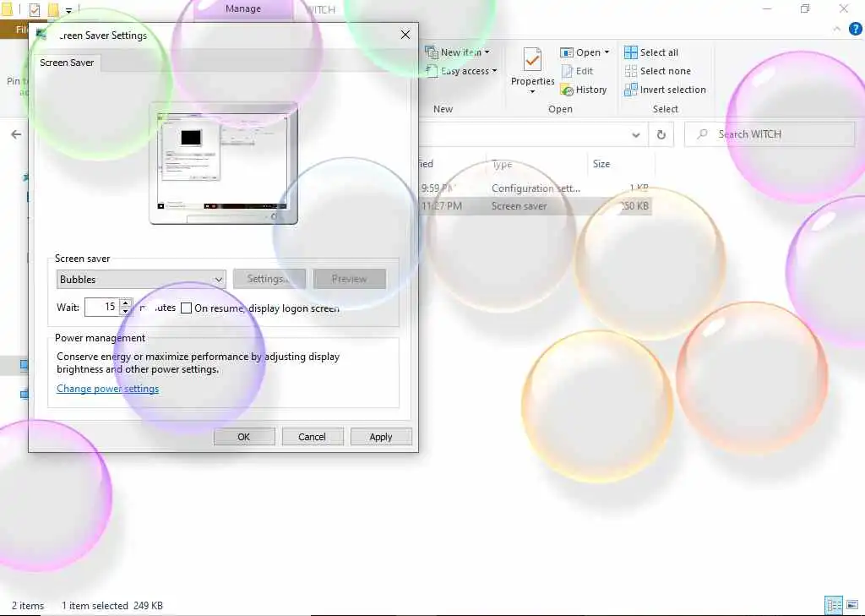Screen dimensions: 865x616
Task: Open the screen saver Settings button
Action: [x=269, y=280]
